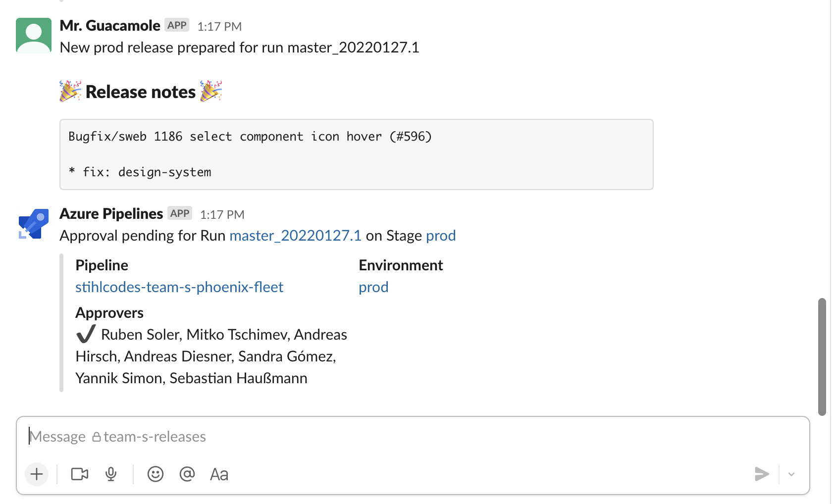837x504 pixels.
Task: Record an audio clip with the microphone icon
Action: [x=111, y=474]
